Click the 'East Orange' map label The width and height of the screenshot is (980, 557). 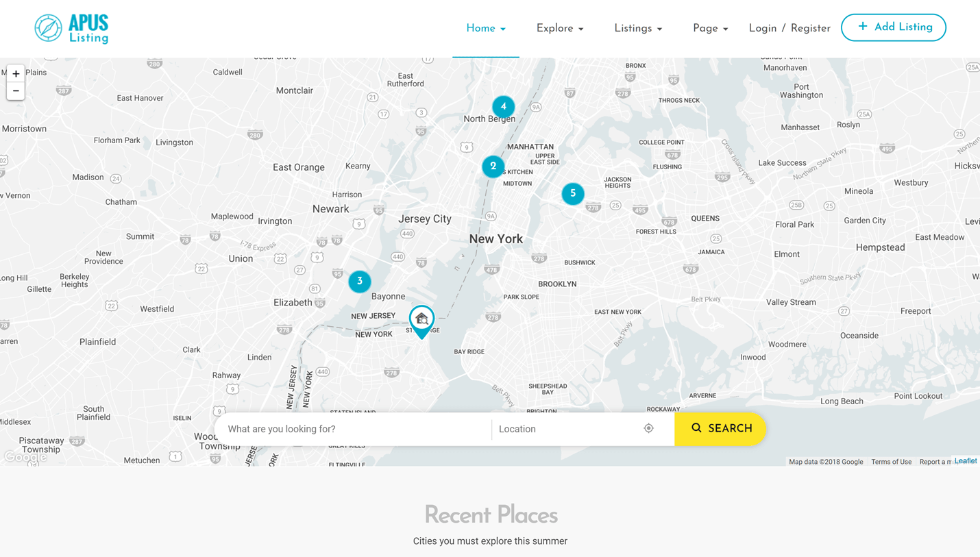299,167
